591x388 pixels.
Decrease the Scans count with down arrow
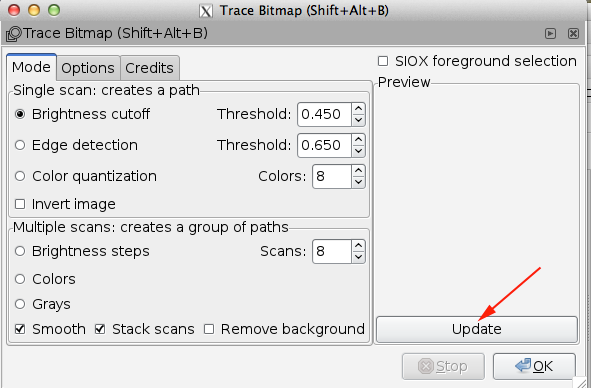[358, 257]
